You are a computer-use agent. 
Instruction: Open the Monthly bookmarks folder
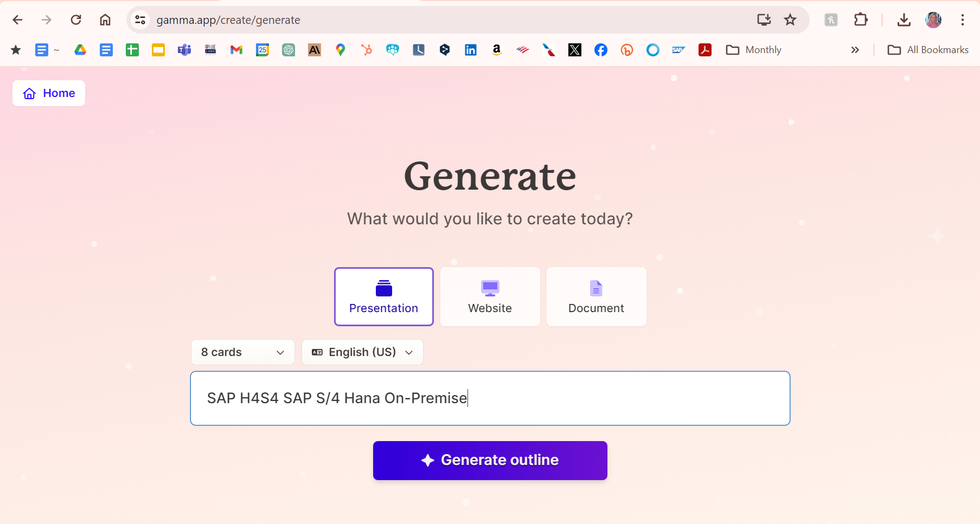coord(753,50)
